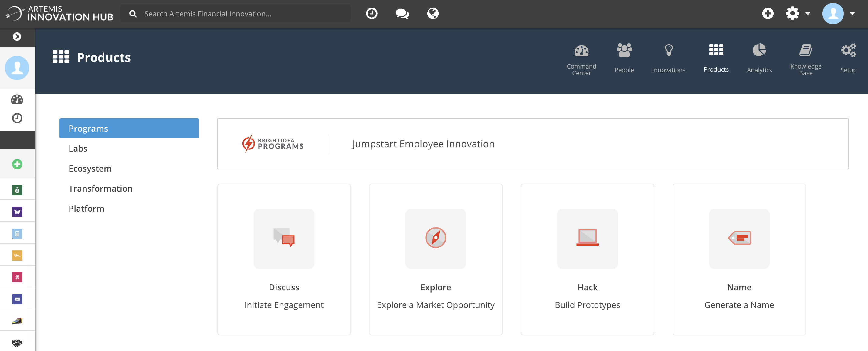Click the Jumpstart Employee Innovation heading

tap(423, 144)
